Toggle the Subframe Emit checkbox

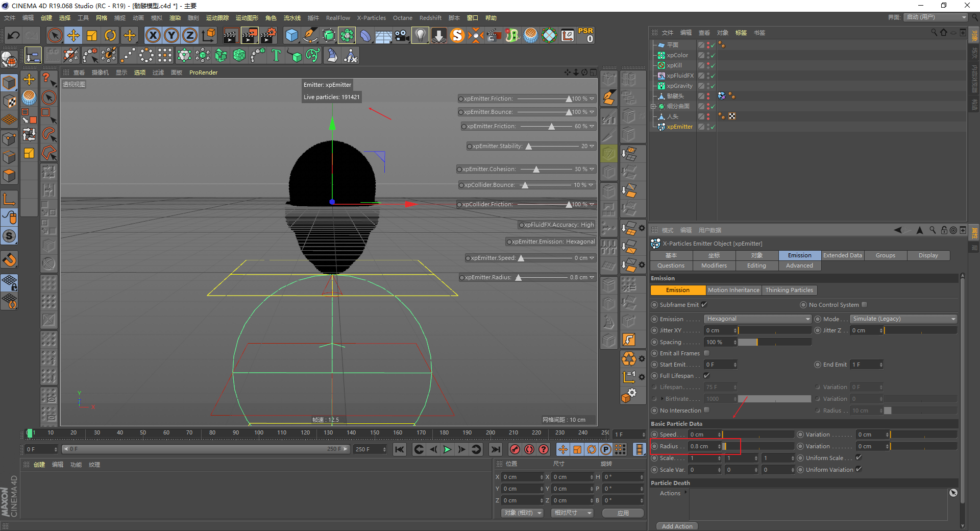pos(704,305)
